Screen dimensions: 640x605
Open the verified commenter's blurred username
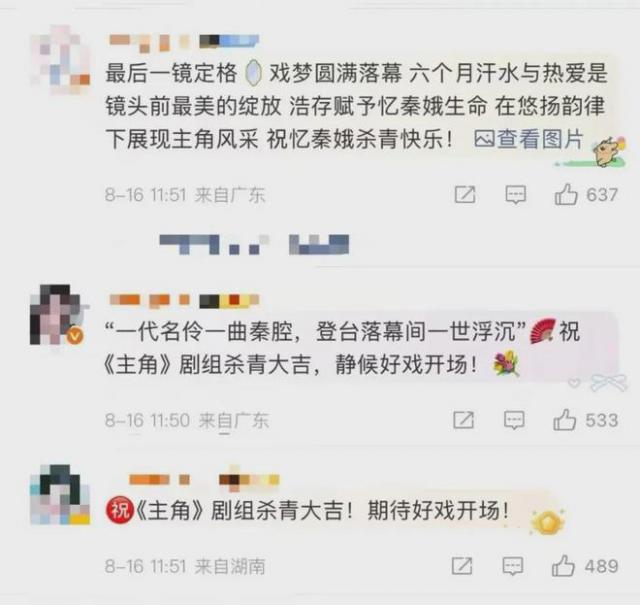pos(184,301)
